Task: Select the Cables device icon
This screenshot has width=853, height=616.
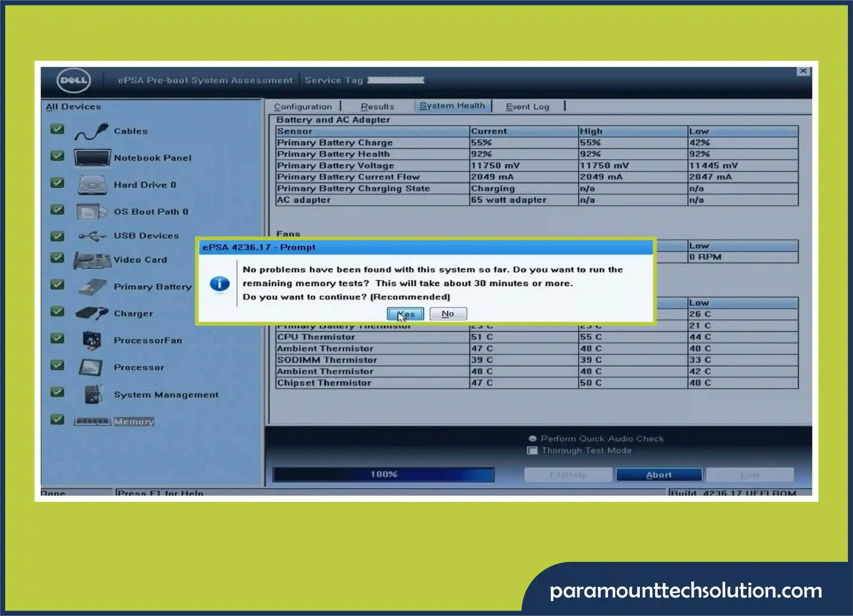Action: 91,132
